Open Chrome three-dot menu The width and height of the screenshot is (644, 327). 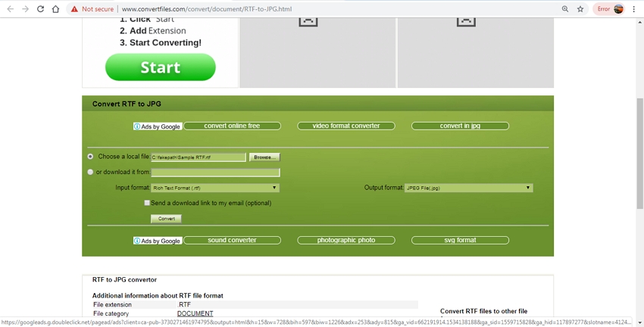click(x=634, y=9)
